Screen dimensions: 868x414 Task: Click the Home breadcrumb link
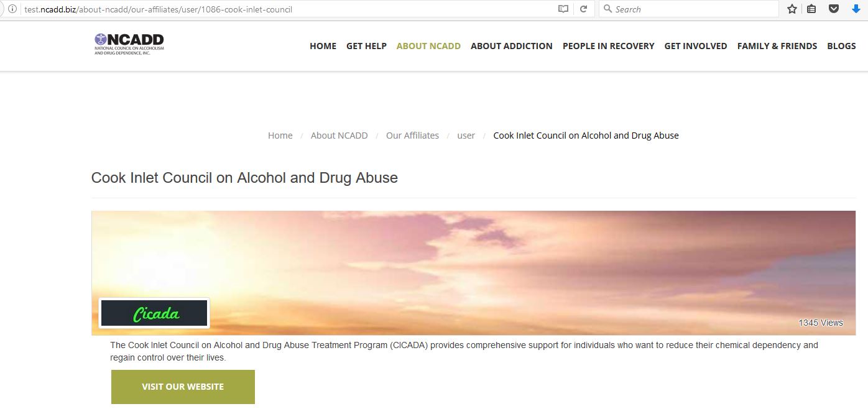[x=280, y=136]
